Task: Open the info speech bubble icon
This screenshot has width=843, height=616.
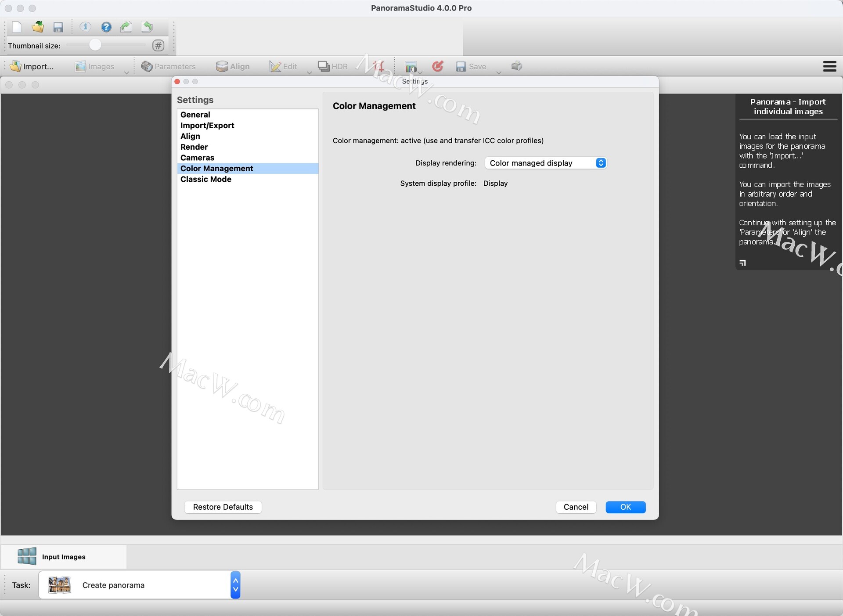Action: click(x=85, y=27)
